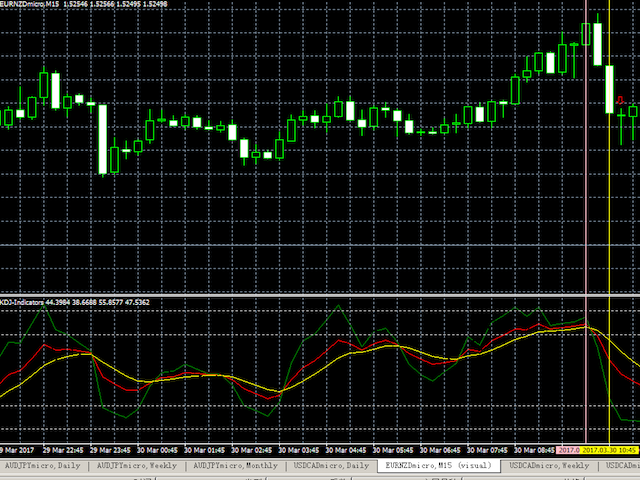Click the tall white candle beside pink line

tap(598, 43)
